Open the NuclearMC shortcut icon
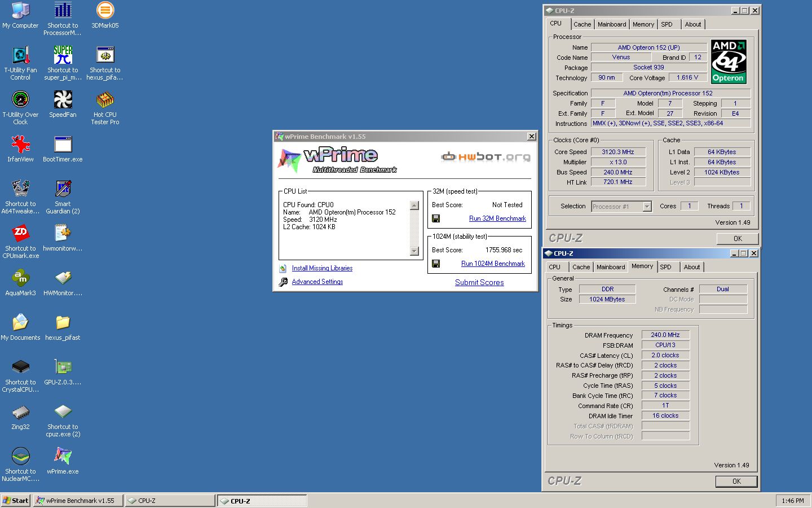Screen dimensions: 812x508 (x=20, y=456)
